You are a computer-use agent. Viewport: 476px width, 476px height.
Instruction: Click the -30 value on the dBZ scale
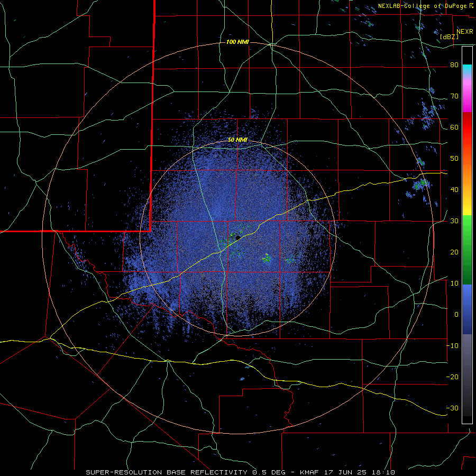coord(452,408)
